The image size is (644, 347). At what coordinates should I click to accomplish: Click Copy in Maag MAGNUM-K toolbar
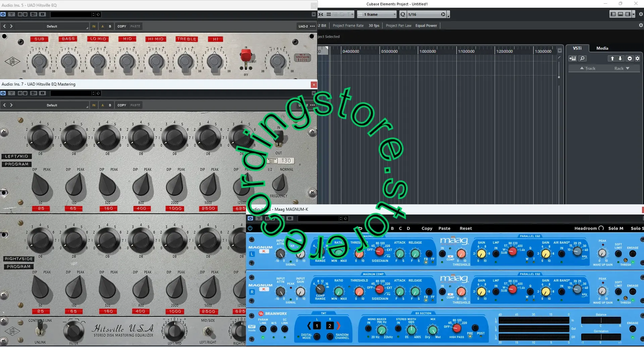pyautogui.click(x=427, y=228)
